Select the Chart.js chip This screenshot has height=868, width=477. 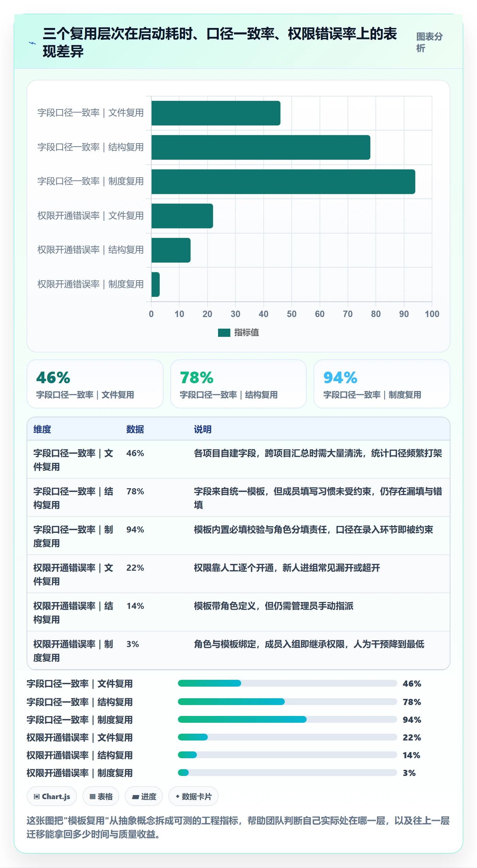coord(52,796)
